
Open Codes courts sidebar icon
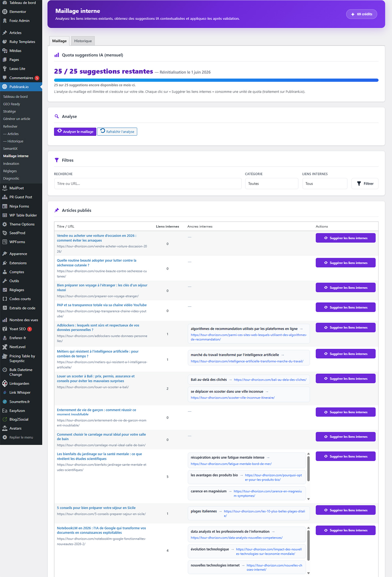coord(5,299)
